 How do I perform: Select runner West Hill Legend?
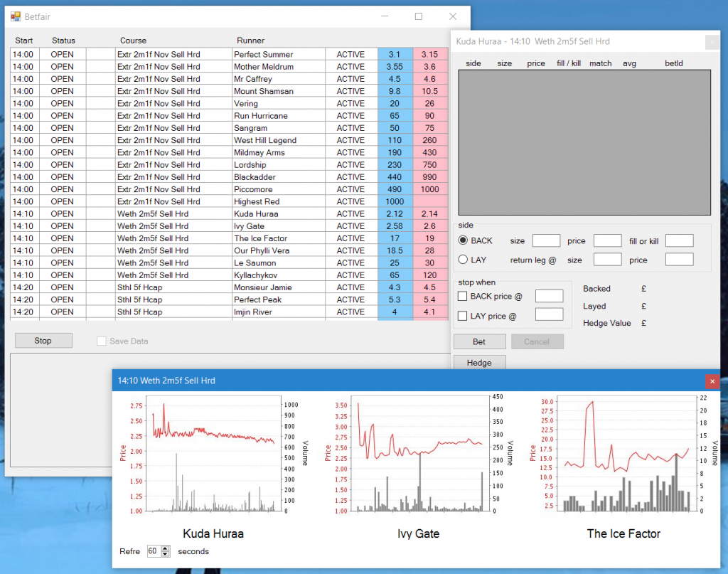[279, 140]
